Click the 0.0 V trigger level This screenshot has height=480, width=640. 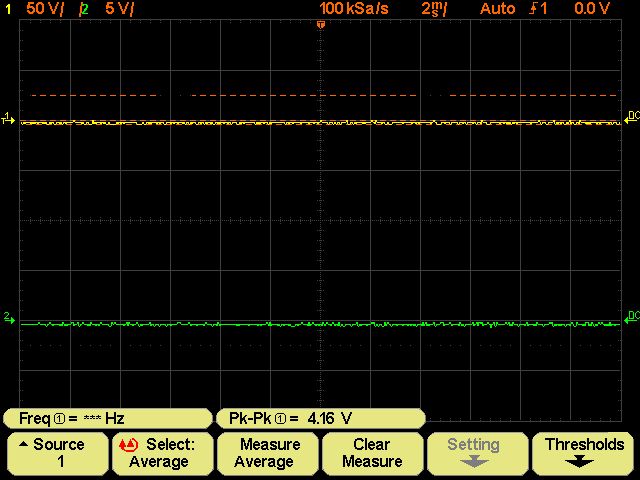[592, 9]
